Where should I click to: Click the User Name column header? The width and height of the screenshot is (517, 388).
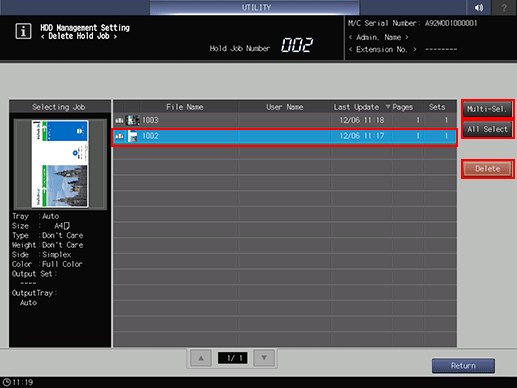pos(284,107)
